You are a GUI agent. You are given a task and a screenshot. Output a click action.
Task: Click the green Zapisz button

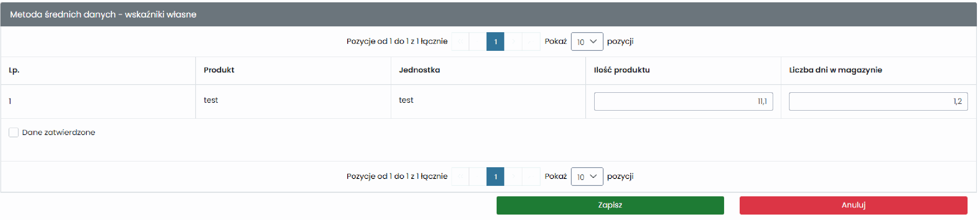tap(610, 205)
